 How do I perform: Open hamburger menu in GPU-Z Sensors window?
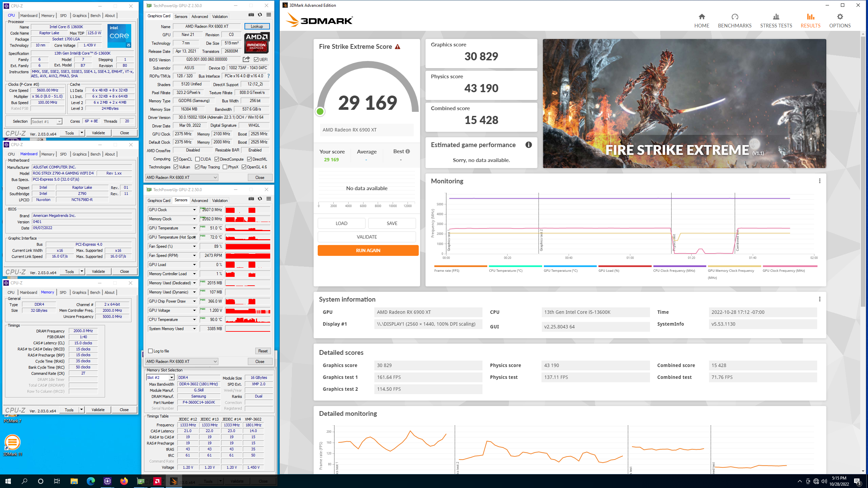tap(269, 199)
